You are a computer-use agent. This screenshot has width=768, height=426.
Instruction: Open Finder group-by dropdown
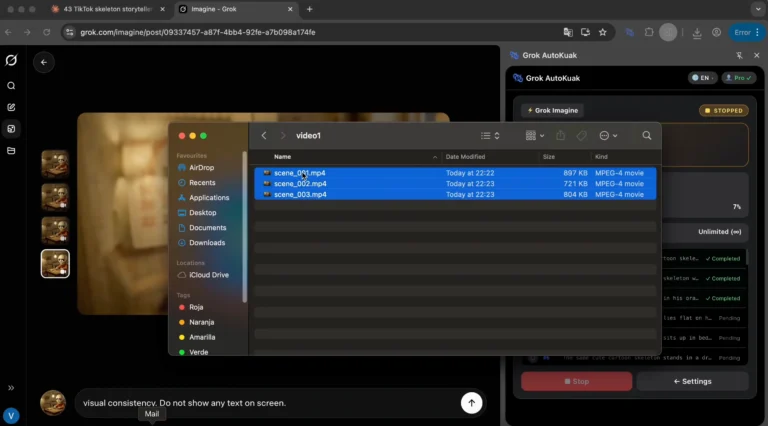point(534,136)
